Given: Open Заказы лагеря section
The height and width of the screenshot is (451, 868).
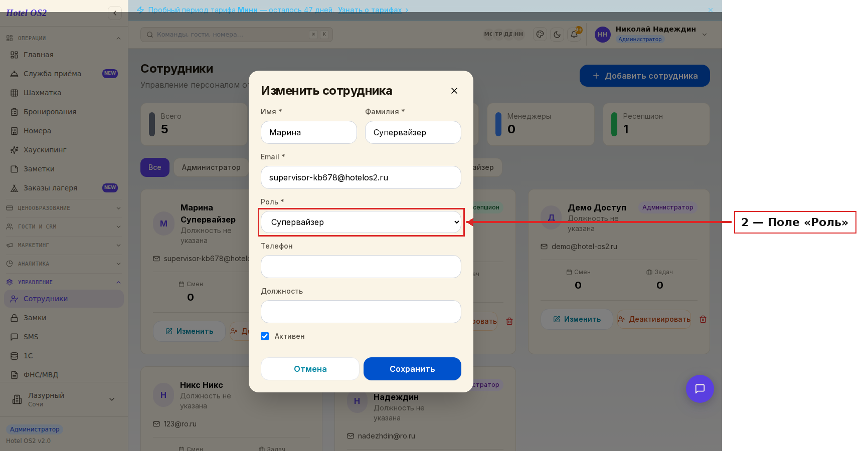Looking at the screenshot, I should (x=64, y=188).
